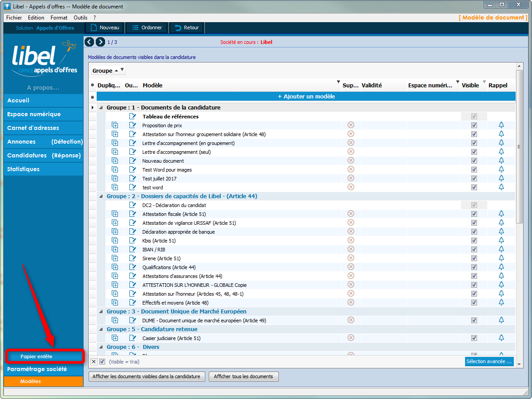Click reminder bell for test word row
Screen dimensions: 532x399
pos(501,187)
